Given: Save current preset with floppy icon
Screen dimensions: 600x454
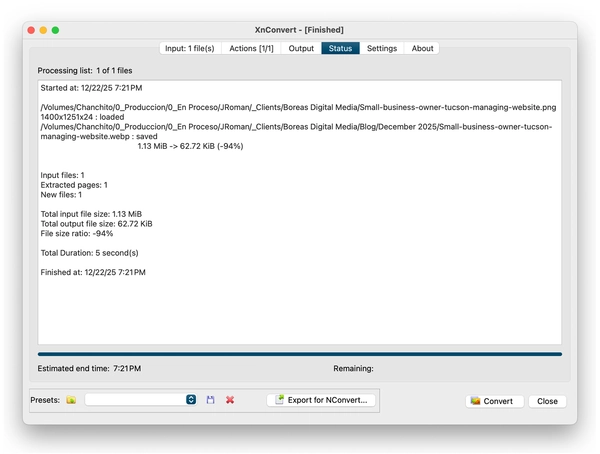Looking at the screenshot, I should point(211,400).
